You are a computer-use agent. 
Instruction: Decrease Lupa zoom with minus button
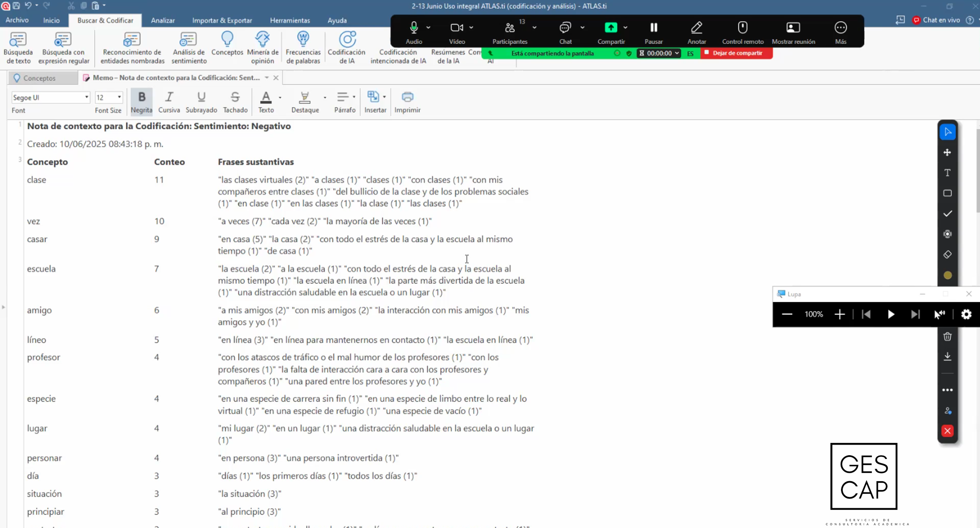coord(787,314)
